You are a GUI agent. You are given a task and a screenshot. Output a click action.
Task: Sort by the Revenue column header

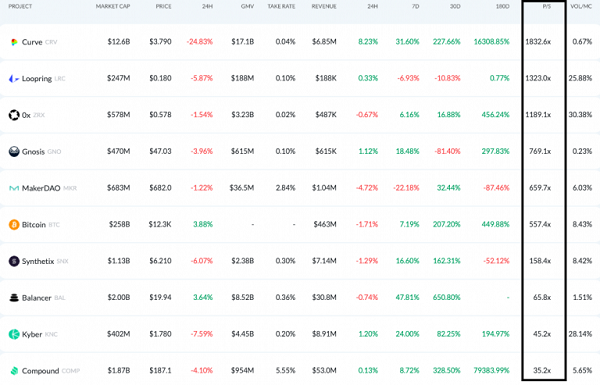(x=324, y=7)
